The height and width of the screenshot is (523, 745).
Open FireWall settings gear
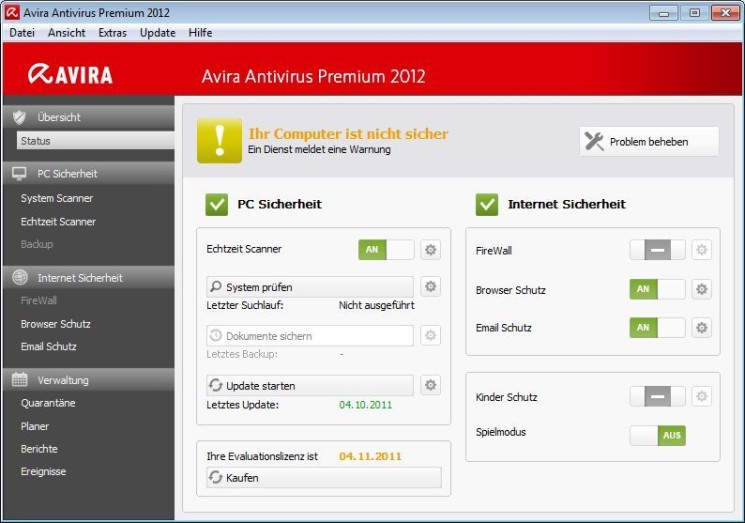[x=702, y=250]
